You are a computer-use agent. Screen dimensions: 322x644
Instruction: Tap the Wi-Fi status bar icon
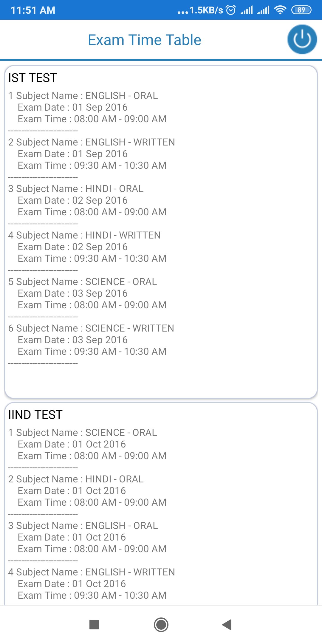point(280,10)
